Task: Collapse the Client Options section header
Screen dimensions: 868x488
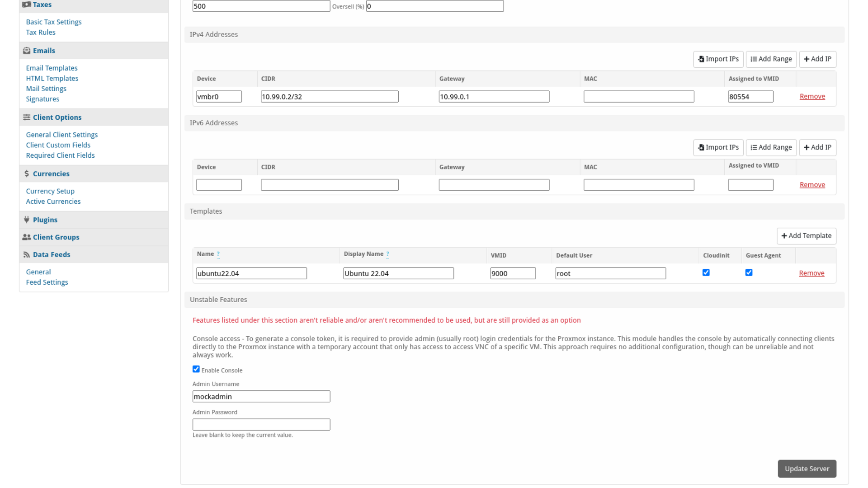Action: [x=94, y=117]
